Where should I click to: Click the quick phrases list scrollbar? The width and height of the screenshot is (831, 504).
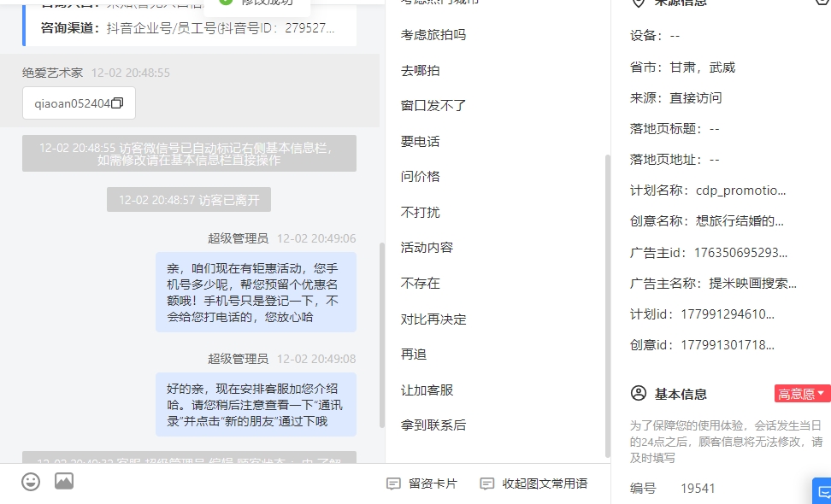click(607, 306)
